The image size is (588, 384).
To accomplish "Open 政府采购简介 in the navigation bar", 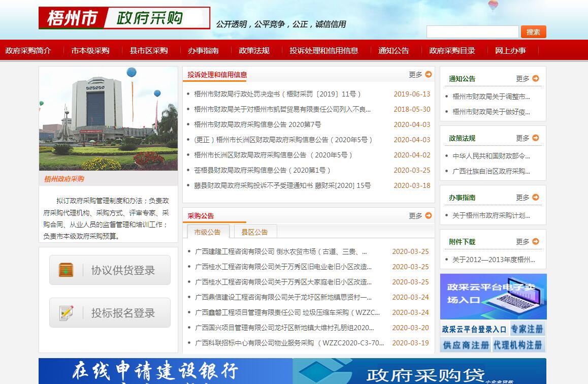I will point(28,50).
